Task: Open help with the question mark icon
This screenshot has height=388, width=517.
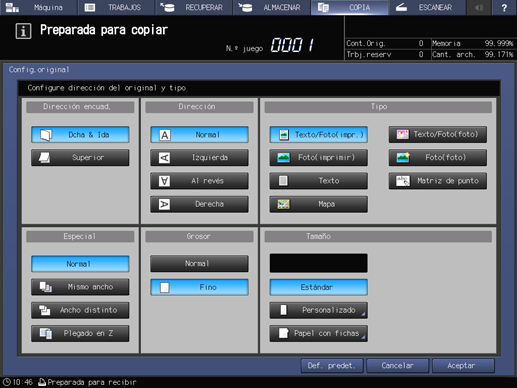Action: click(504, 7)
